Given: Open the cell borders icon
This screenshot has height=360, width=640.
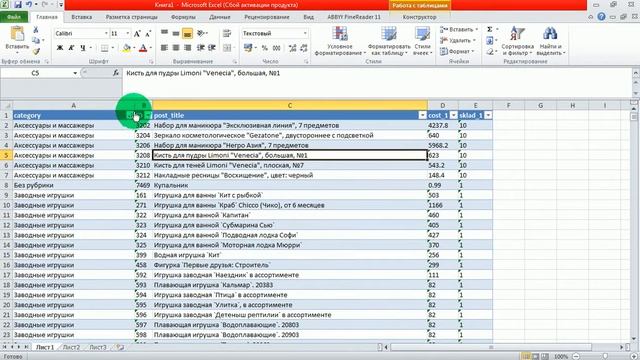Looking at the screenshot, I should (105, 48).
